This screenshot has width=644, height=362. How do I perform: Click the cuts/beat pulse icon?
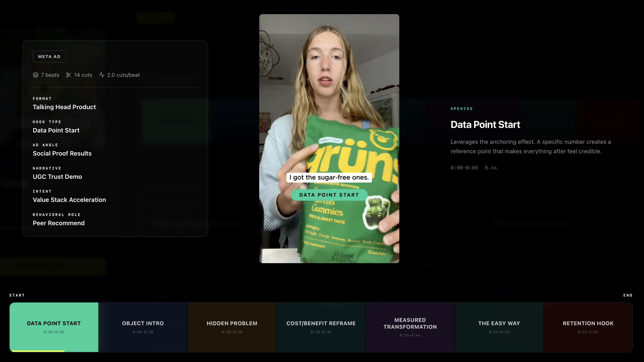tap(102, 75)
